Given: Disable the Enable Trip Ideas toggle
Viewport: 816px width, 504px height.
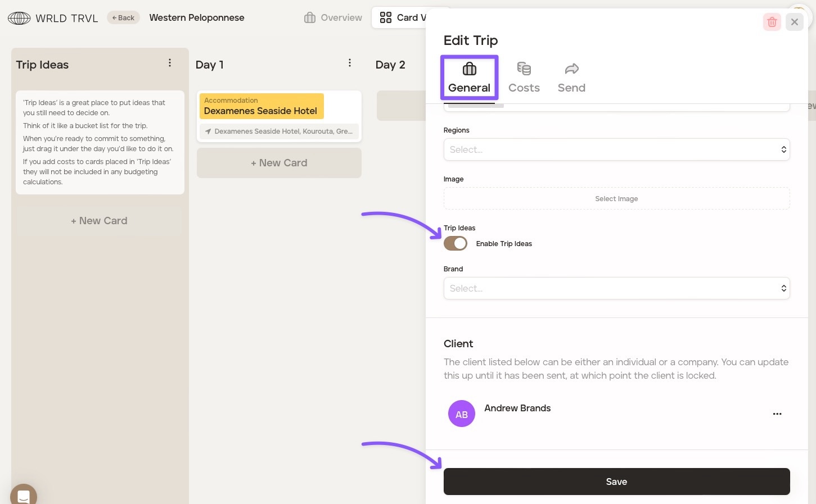Looking at the screenshot, I should coord(456,243).
